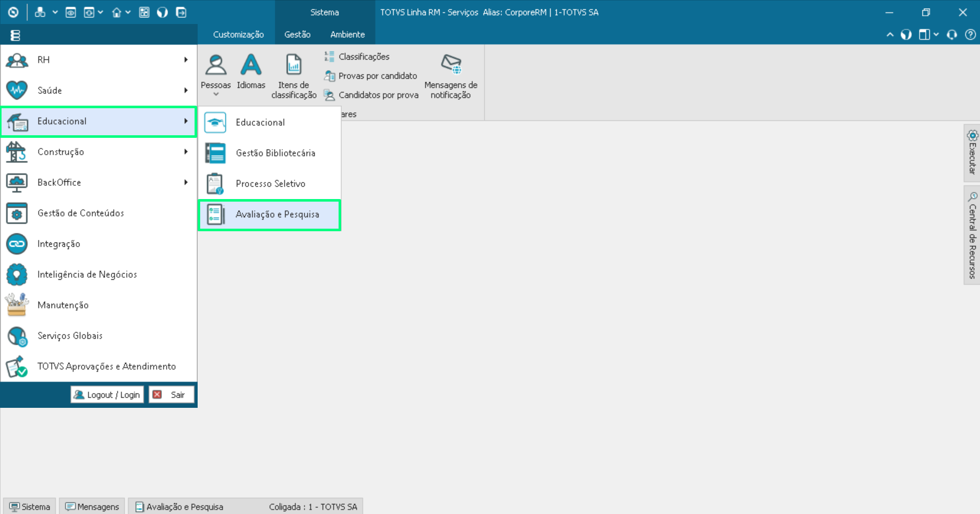Switch to the Gestão tab
Image resolution: width=980 pixels, height=514 pixels.
click(297, 35)
